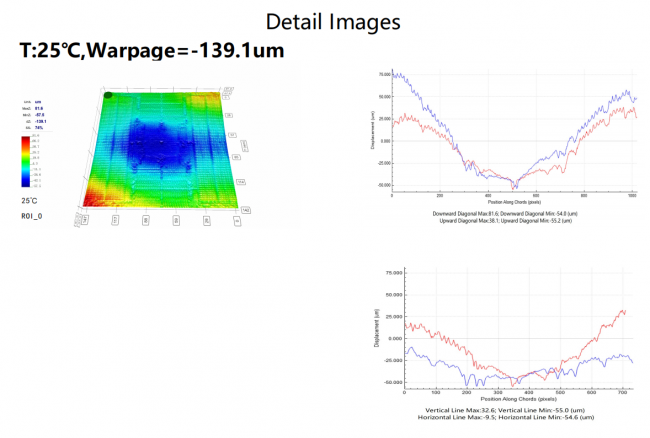650x438 pixels.
Task: Select the T:25℃ Warpage=-139.1um heading
Action: tap(152, 51)
